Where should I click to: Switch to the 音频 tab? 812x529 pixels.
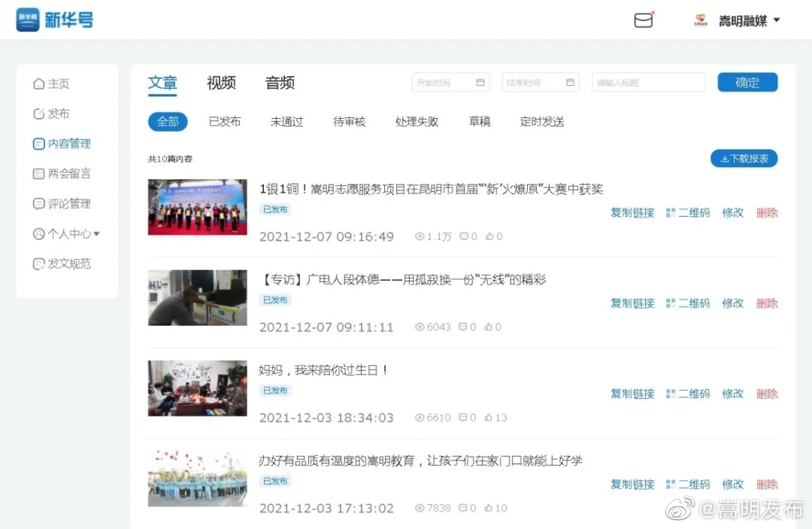(x=280, y=83)
